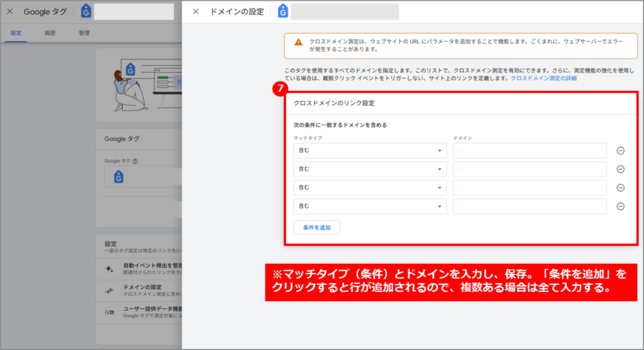Click the クロスドメインのリンク設定 heading
The height and width of the screenshot is (350, 644).
click(x=334, y=103)
